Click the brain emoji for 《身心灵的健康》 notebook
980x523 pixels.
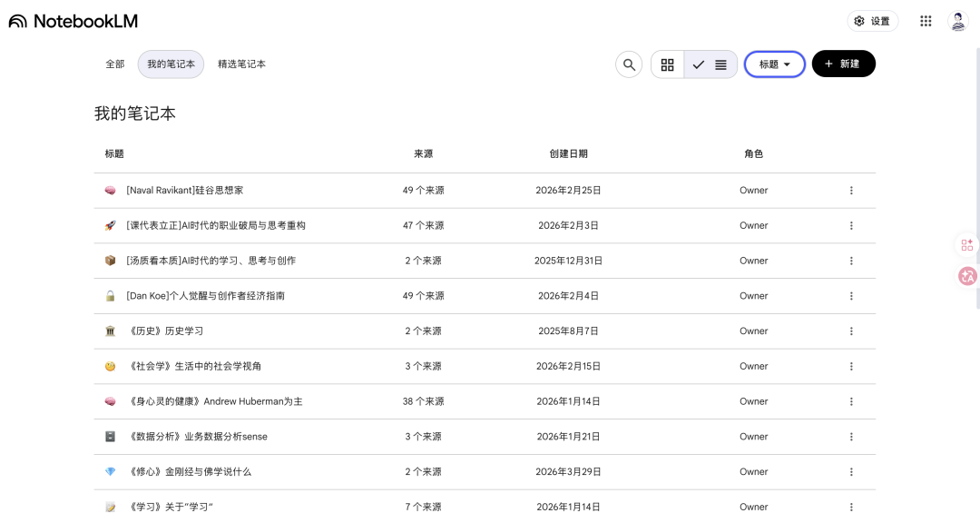110,401
